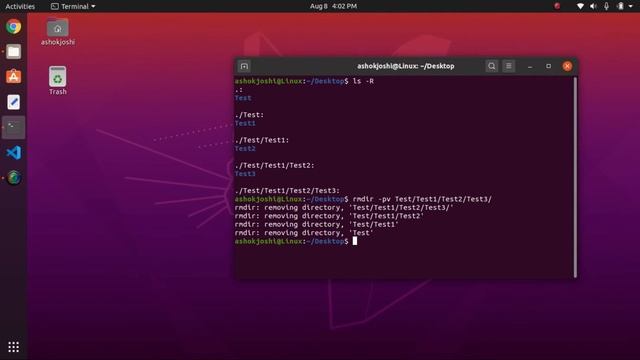Click the terminal search icon
This screenshot has width=640, height=360.
[492, 66]
